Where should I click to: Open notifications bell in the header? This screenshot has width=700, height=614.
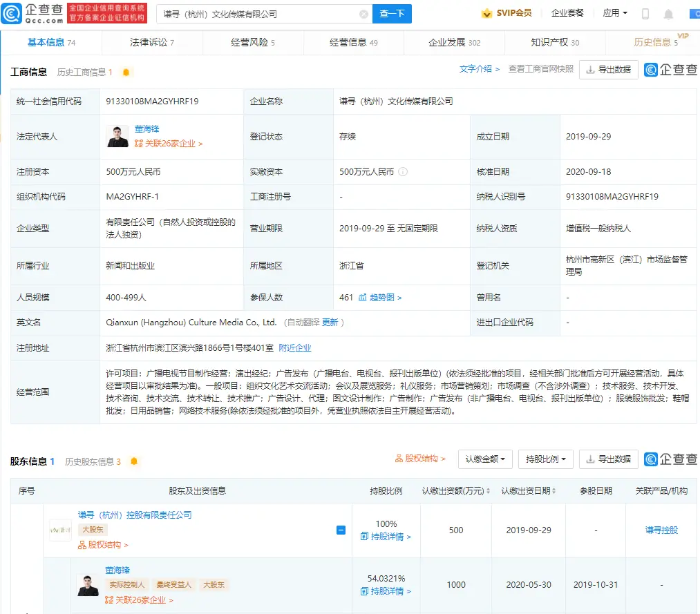coord(668,14)
